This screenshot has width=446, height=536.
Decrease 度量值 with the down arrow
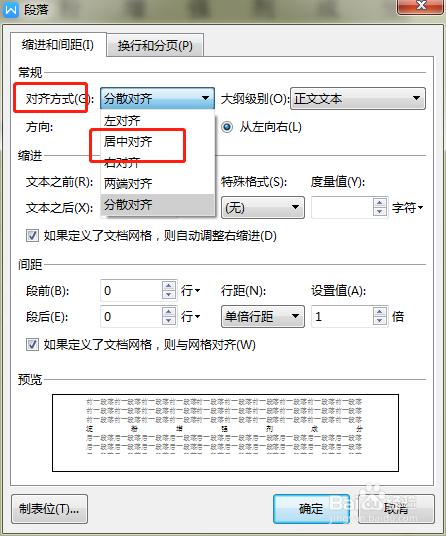click(379, 212)
